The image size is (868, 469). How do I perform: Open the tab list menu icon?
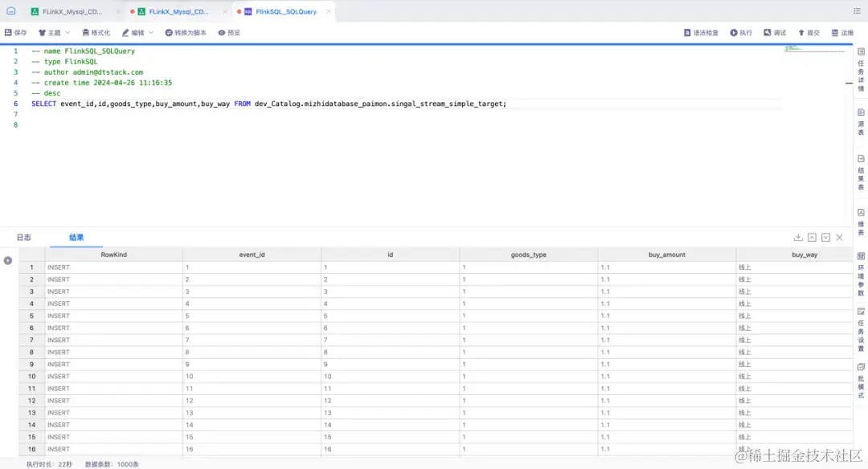pos(857,11)
